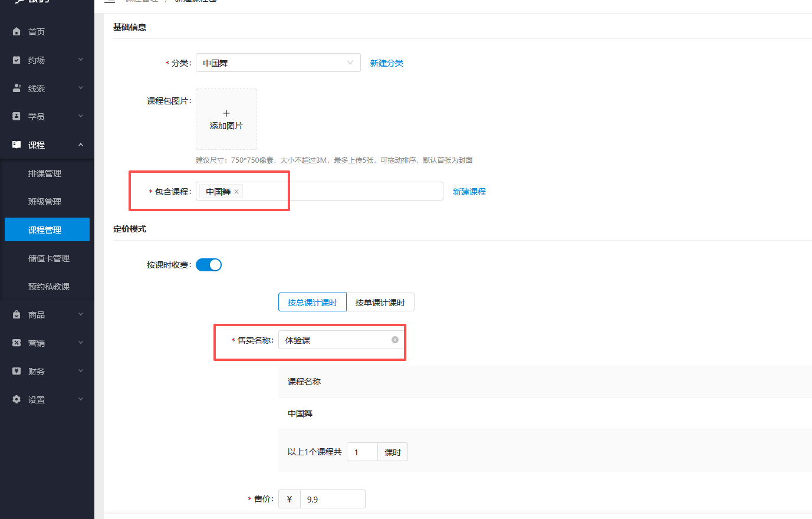The image size is (812, 519).
Task: Select the 学员 students icon in sidebar
Action: (15, 116)
